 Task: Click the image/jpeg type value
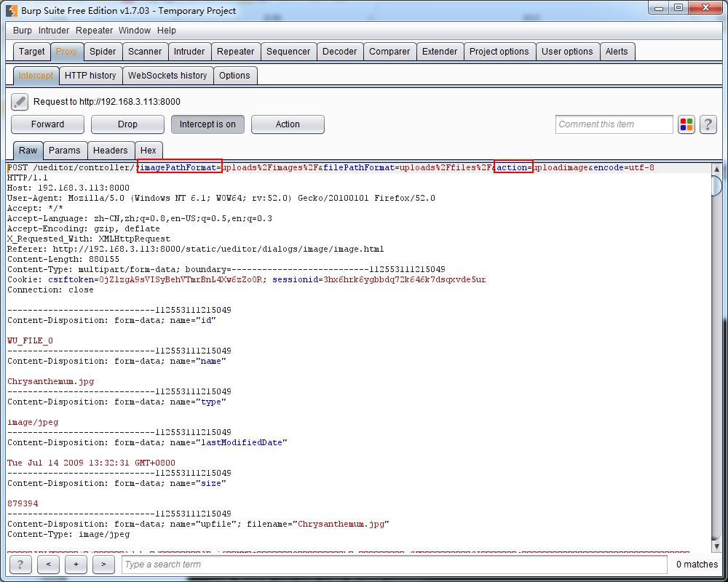33,423
